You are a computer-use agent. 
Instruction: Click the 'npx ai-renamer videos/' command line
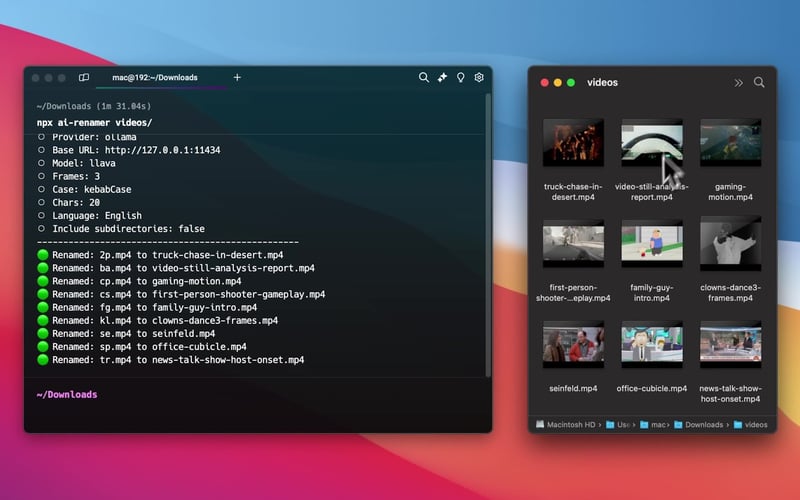[x=94, y=122]
